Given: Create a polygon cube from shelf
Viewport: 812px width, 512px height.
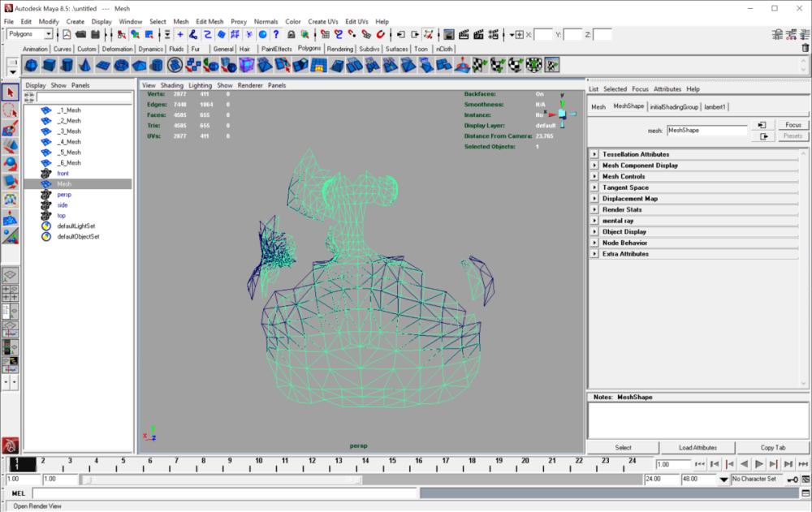Looking at the screenshot, I should (x=50, y=65).
